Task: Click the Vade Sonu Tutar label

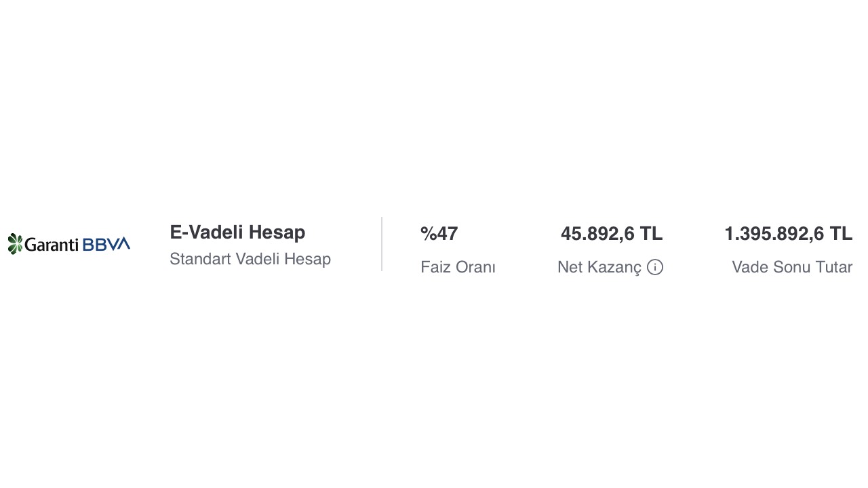Action: point(792,267)
